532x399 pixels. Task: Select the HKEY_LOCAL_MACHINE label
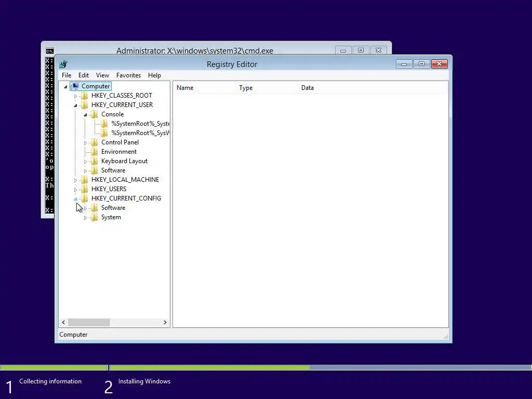[125, 179]
